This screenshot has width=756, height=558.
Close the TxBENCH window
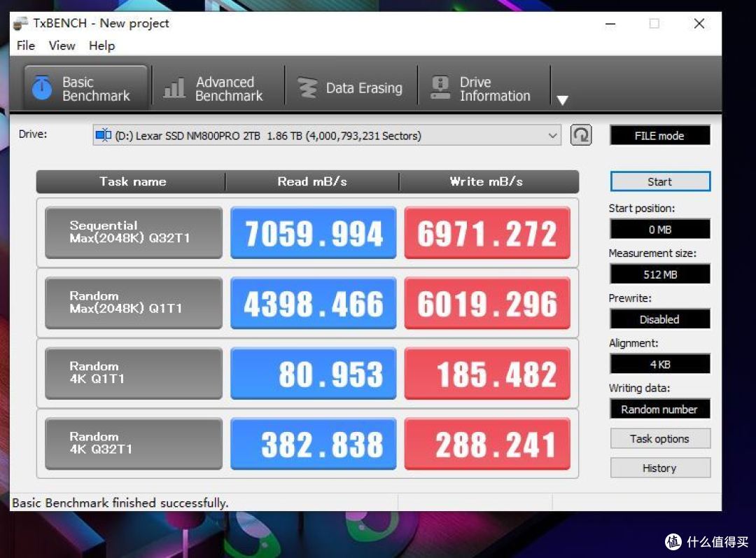coord(699,24)
